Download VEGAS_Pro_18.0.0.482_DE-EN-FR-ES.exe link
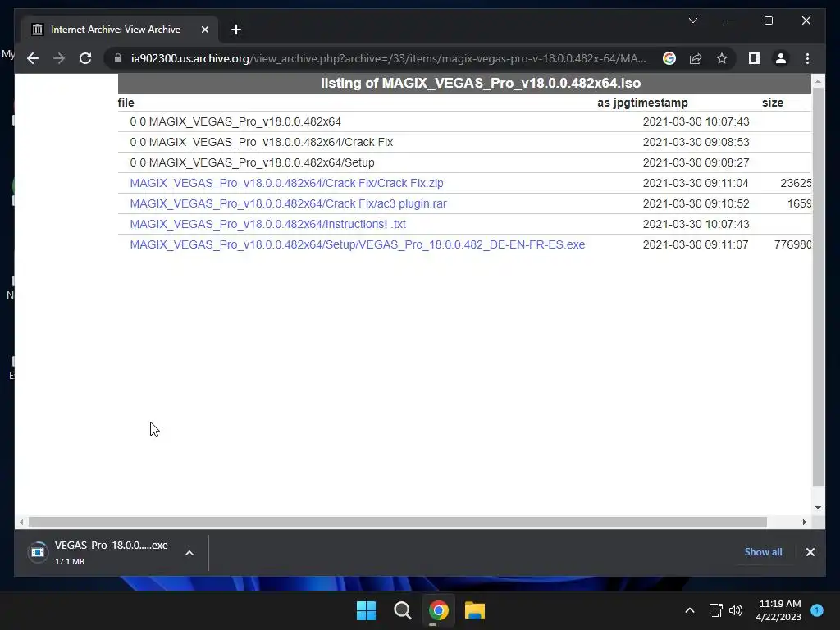Image resolution: width=840 pixels, height=630 pixels. [x=358, y=244]
